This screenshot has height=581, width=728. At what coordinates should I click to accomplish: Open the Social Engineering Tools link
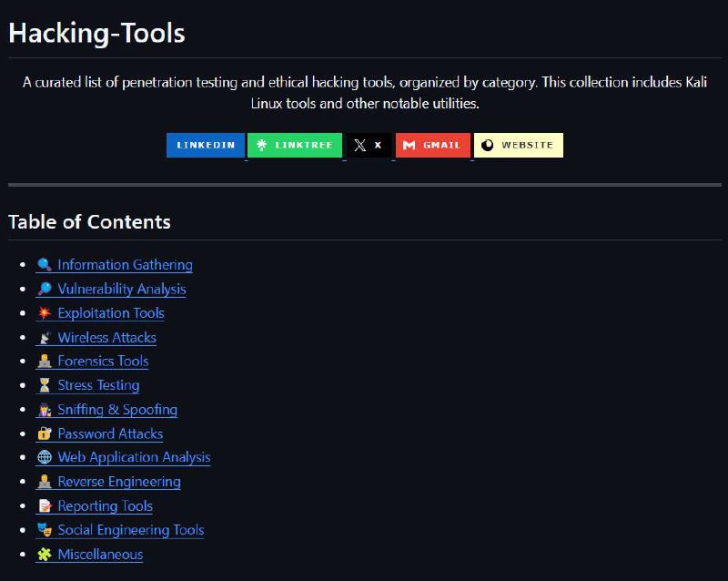[129, 530]
